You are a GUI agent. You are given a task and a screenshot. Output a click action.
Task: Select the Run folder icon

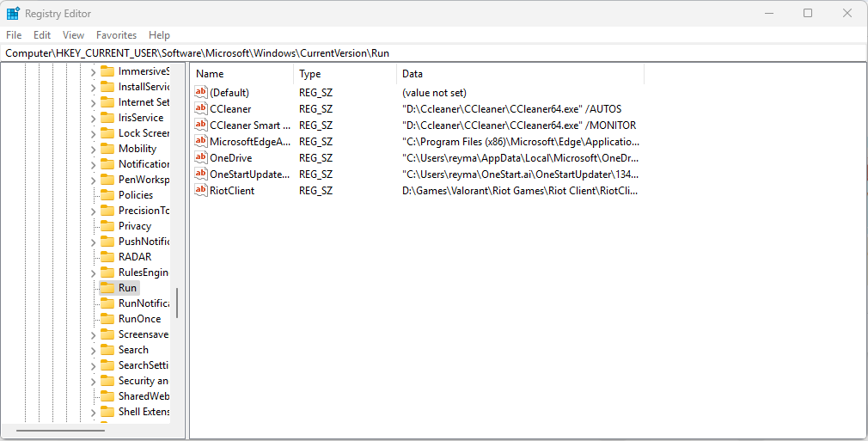[107, 288]
